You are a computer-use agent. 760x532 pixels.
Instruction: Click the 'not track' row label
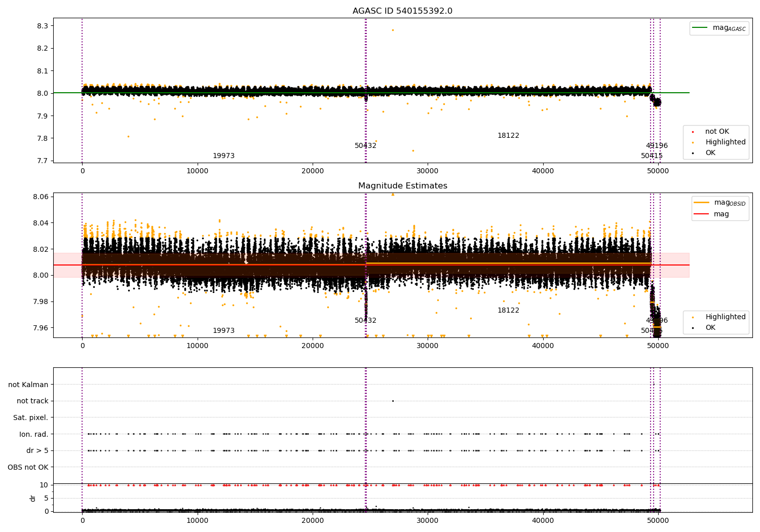pyautogui.click(x=32, y=401)
